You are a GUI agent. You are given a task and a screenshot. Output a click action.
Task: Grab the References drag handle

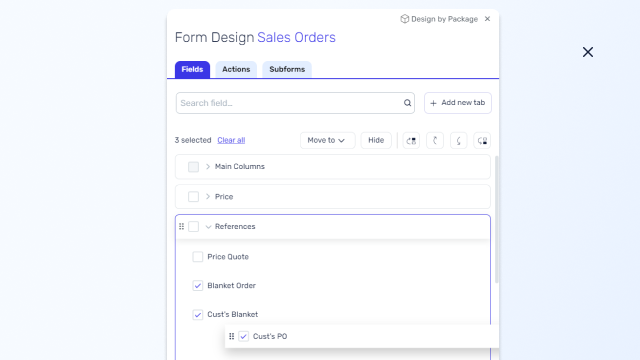[182, 226]
